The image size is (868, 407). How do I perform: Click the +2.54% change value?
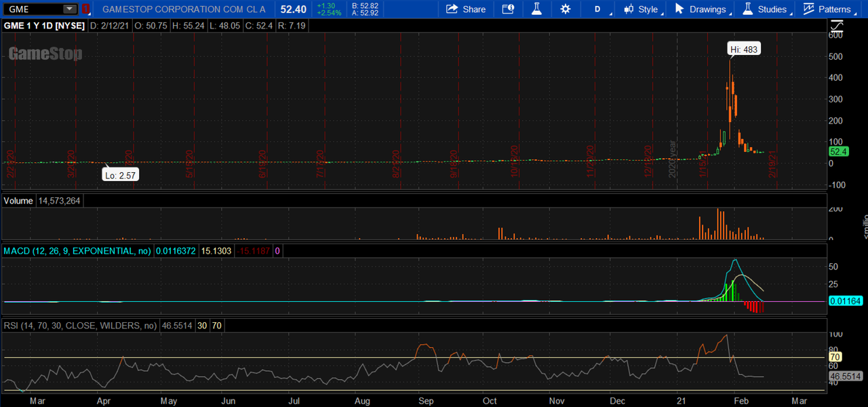point(329,13)
